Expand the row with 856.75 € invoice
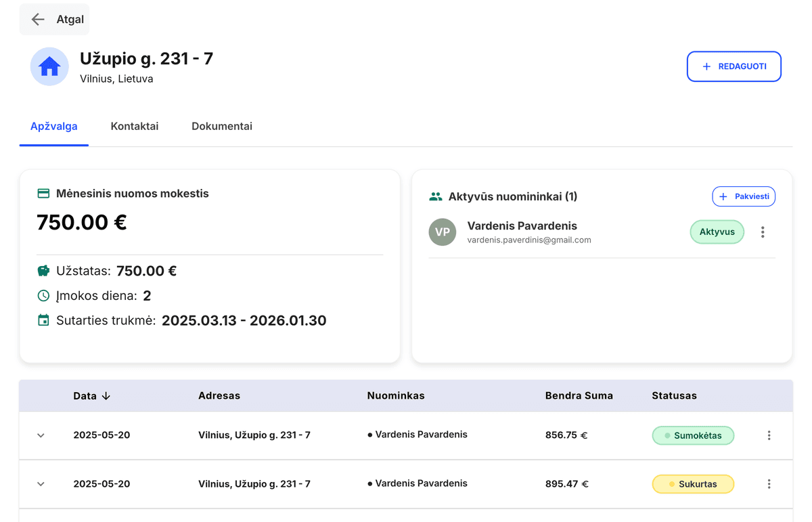Viewport: 812px width, 522px height. coord(41,435)
